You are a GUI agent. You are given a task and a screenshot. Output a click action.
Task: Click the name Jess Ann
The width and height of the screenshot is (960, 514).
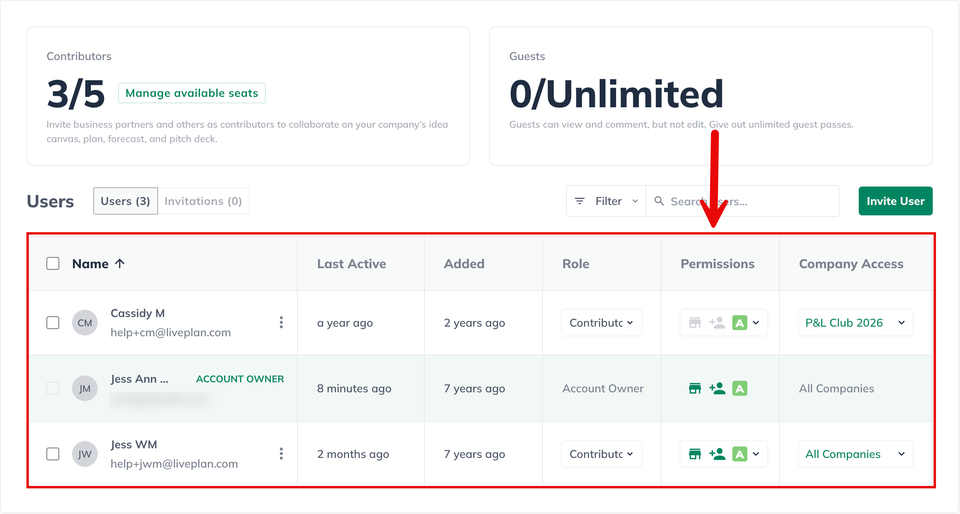[x=139, y=379]
